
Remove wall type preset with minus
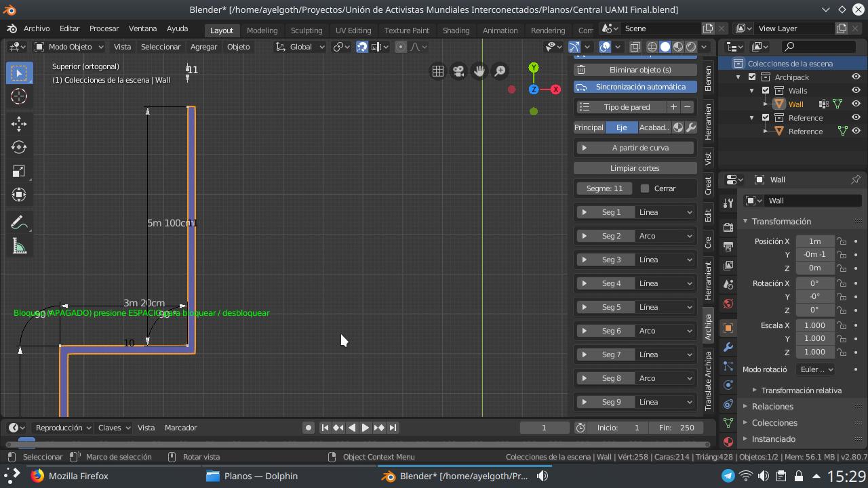(x=687, y=107)
